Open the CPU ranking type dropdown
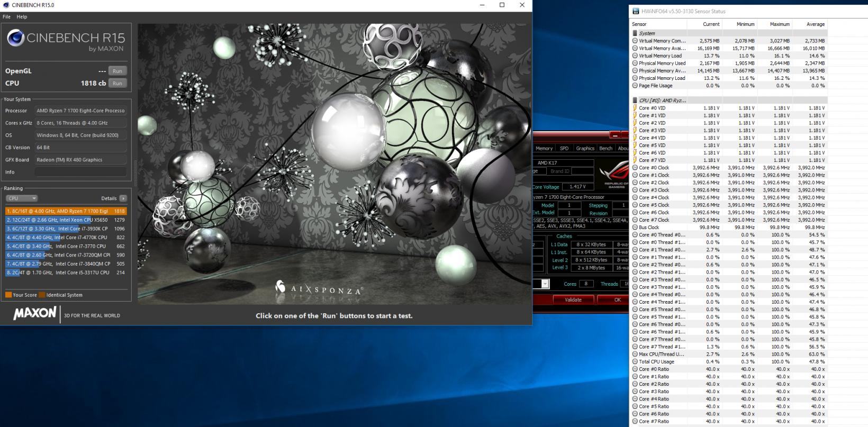 pyautogui.click(x=22, y=198)
